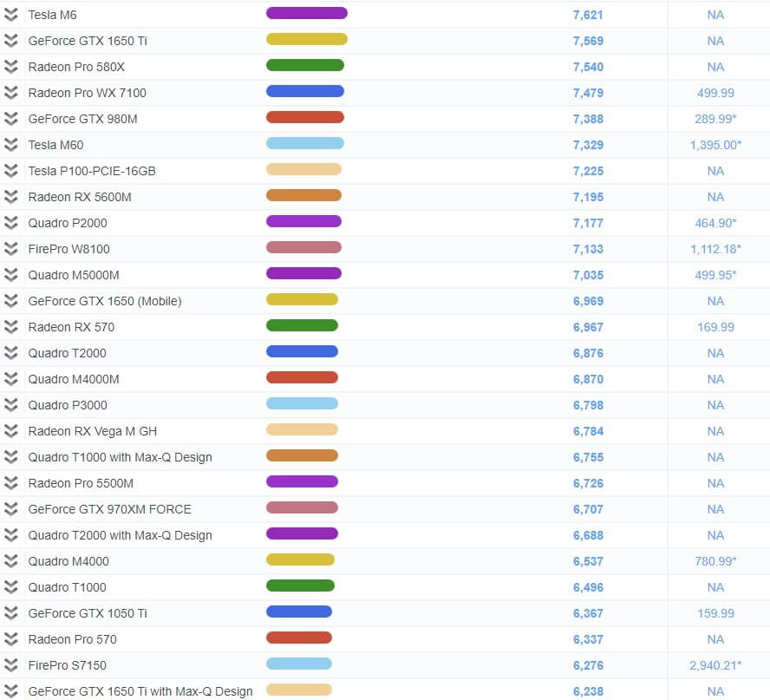Click the score 7,621 for Tesla M6

[x=588, y=16]
